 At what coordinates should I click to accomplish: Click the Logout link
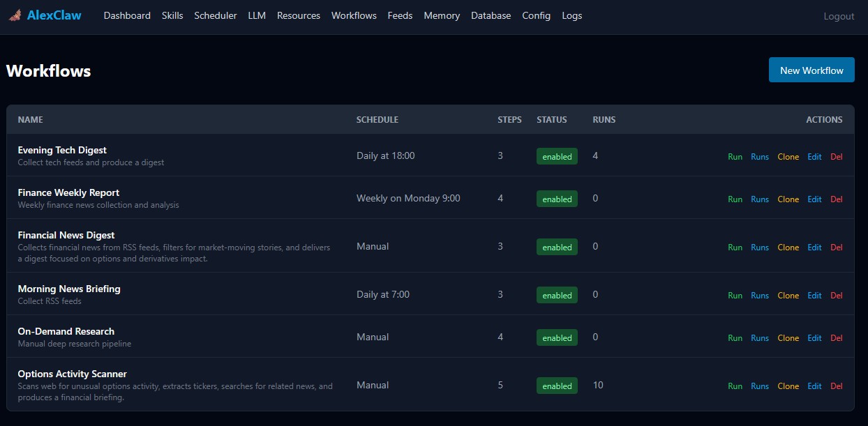point(838,15)
